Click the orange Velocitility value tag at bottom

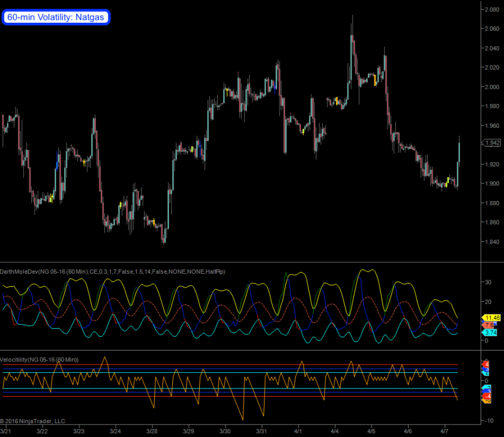tap(487, 400)
